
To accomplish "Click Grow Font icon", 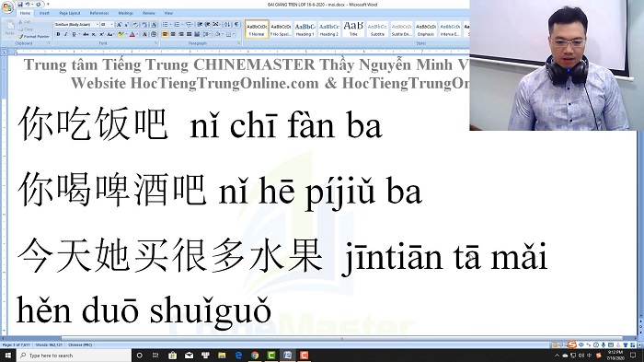I will click(x=119, y=24).
